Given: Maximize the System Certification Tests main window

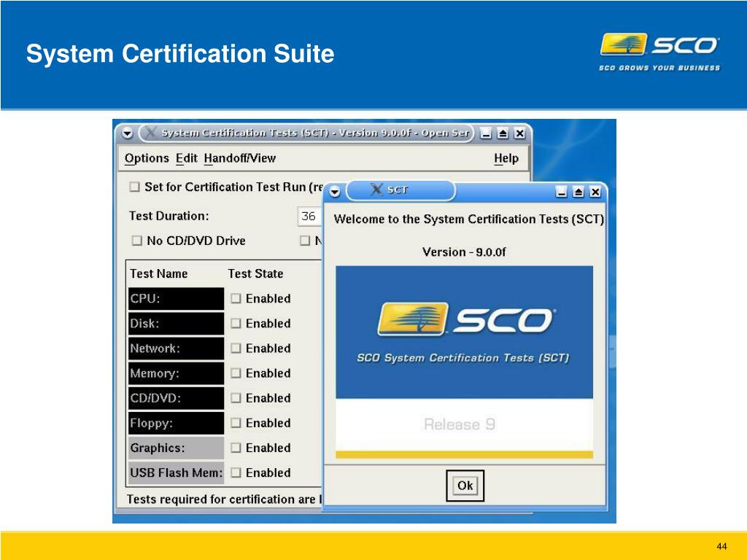Looking at the screenshot, I should coord(503,134).
